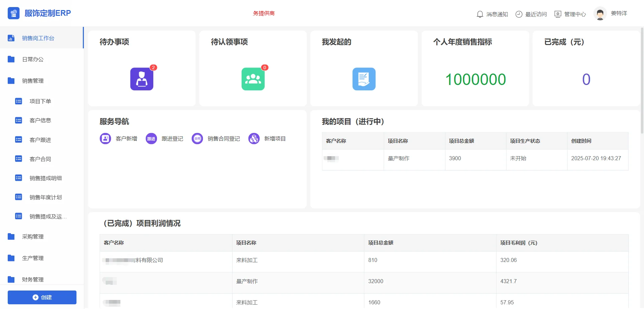Screen dimensions: 644x309
Task: Click the list icon beside 销售年度计划
Action: click(x=19, y=197)
